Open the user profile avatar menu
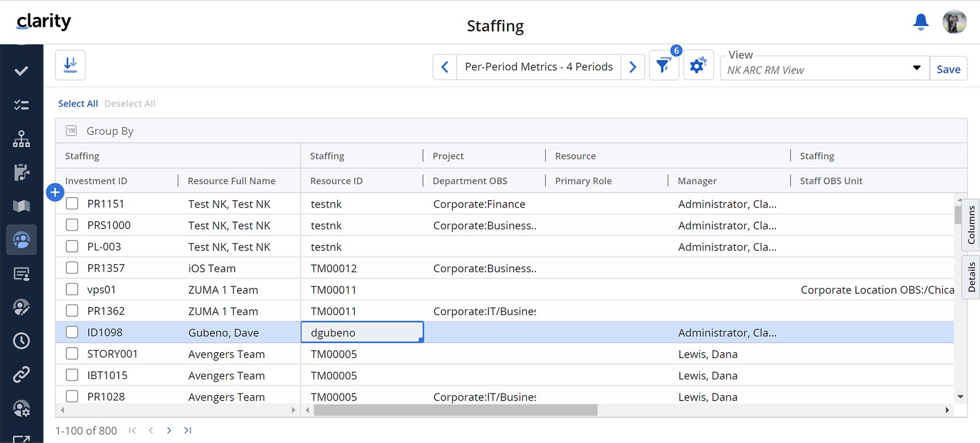980x443 pixels. coord(954,22)
